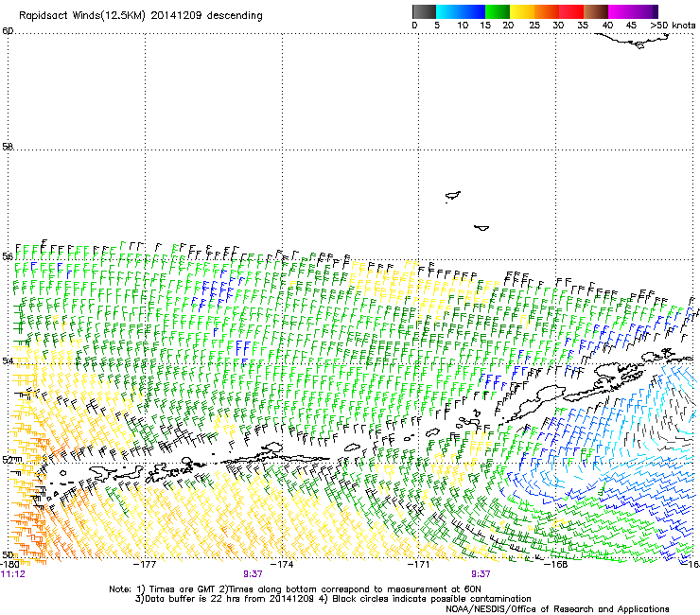
Task: Click the 'Note: 1) Times are GMT' line
Action: tap(295, 589)
